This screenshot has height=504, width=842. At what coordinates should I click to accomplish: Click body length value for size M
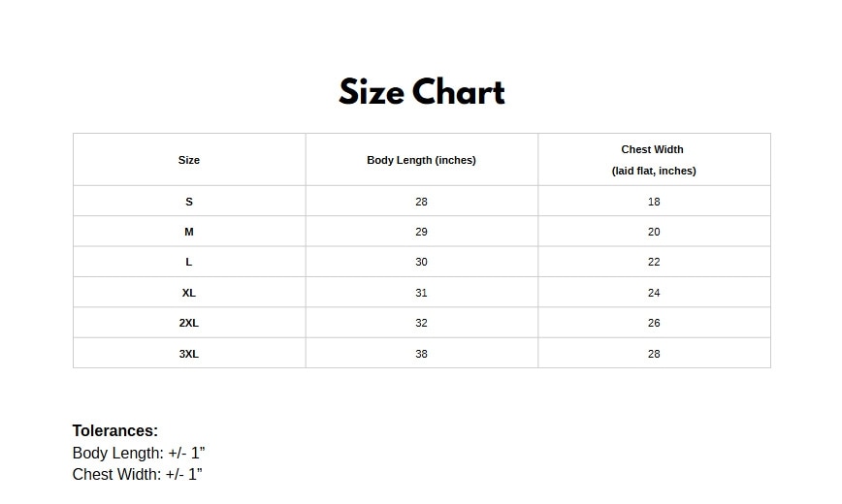421,232
